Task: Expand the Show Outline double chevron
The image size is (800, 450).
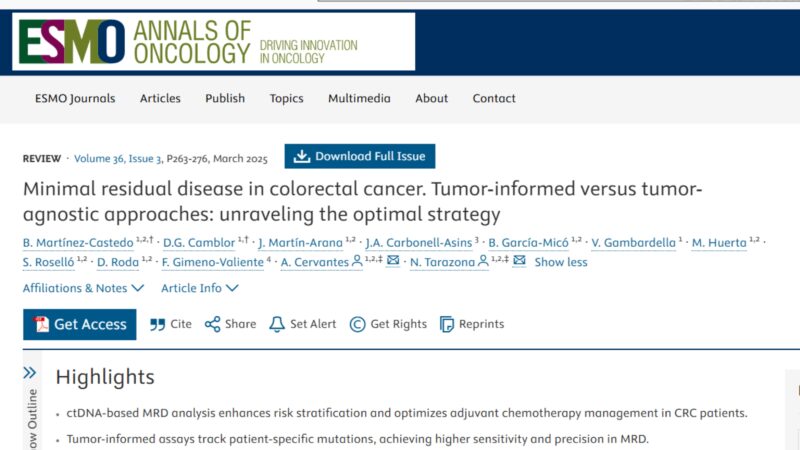Action: click(x=30, y=372)
